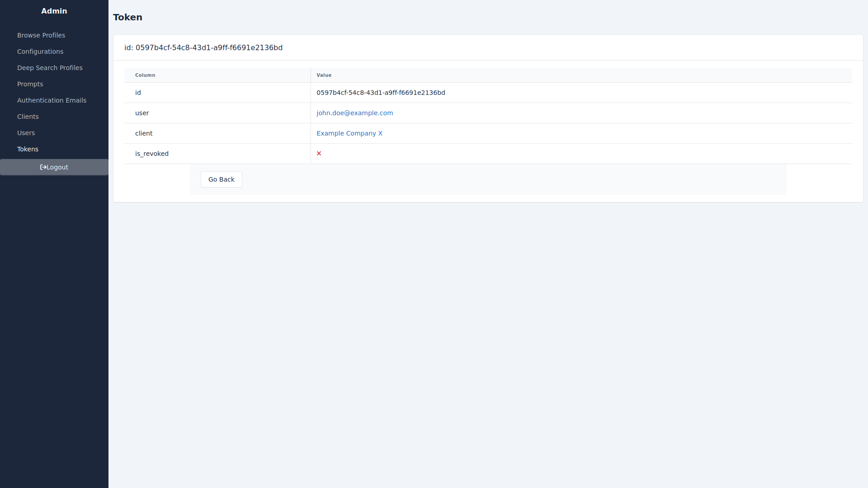This screenshot has width=868, height=488.
Task: Click the Value table header
Action: (324, 75)
